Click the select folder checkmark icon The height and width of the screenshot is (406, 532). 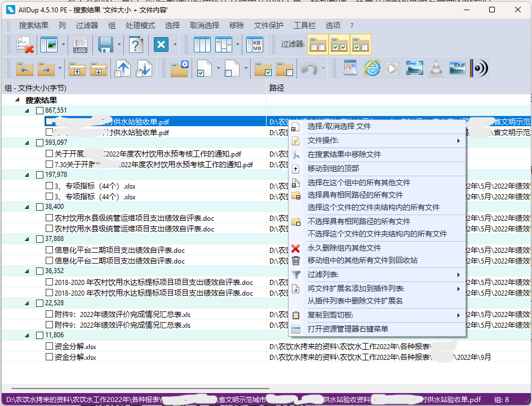tap(263, 69)
